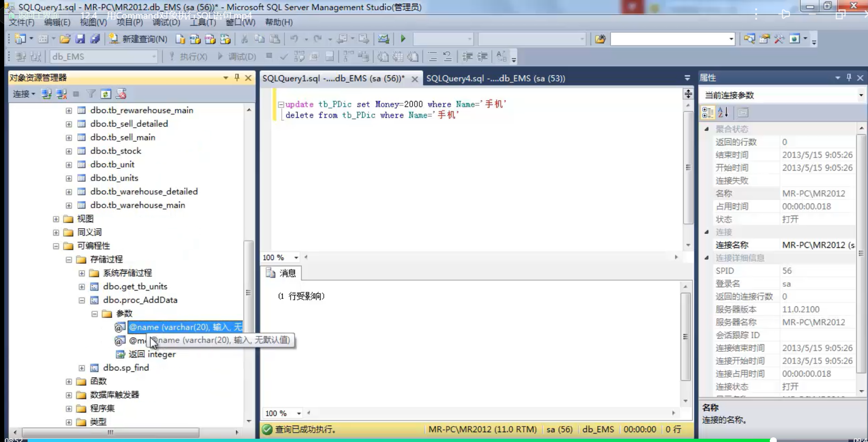Open the Toolbox hammer-wrench icon

click(x=780, y=39)
